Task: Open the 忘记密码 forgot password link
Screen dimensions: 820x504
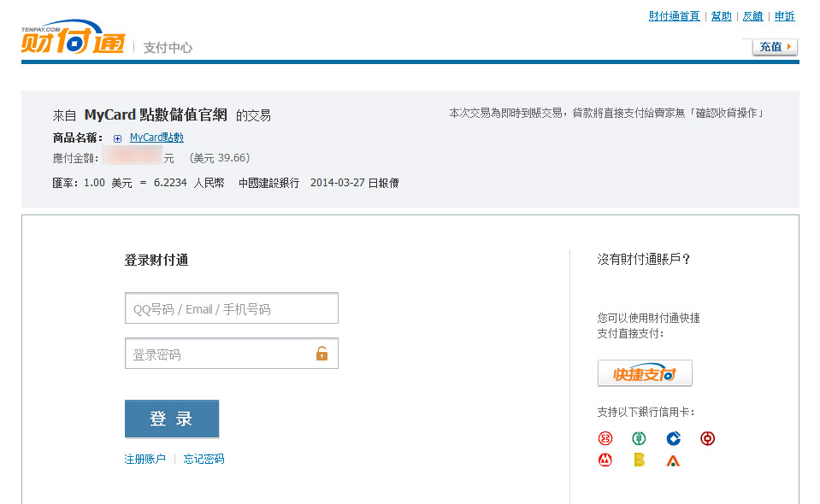Action: [204, 459]
